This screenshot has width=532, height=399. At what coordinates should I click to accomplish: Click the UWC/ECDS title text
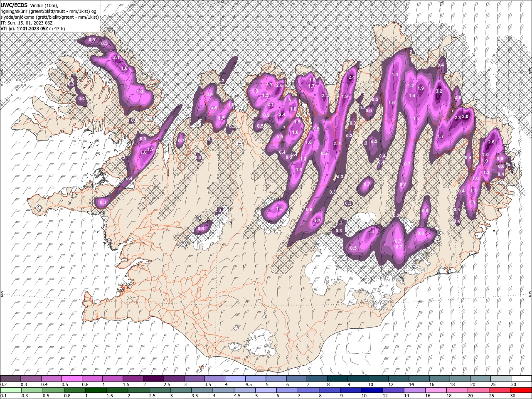point(14,5)
